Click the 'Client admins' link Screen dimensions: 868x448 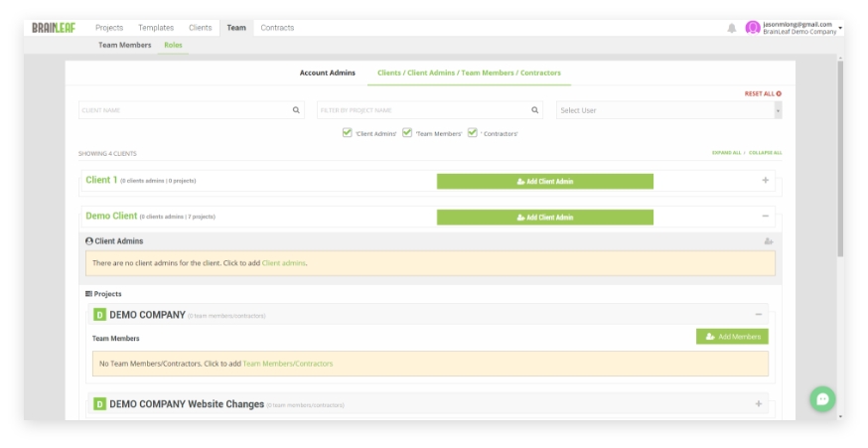click(283, 263)
